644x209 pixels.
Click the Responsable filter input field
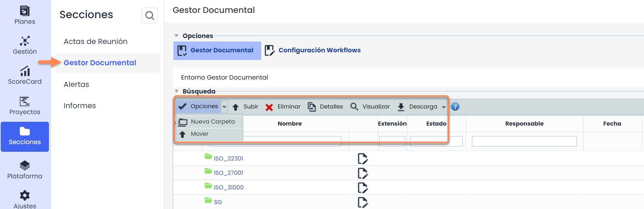pos(524,141)
